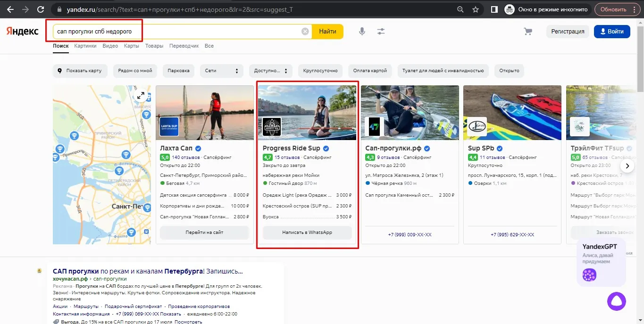Bookmark page with star icon
Image resolution: width=644 pixels, height=324 pixels.
(x=476, y=9)
